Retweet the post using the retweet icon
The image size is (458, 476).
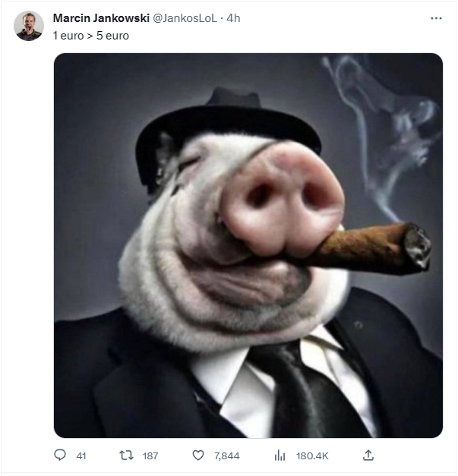click(x=126, y=456)
